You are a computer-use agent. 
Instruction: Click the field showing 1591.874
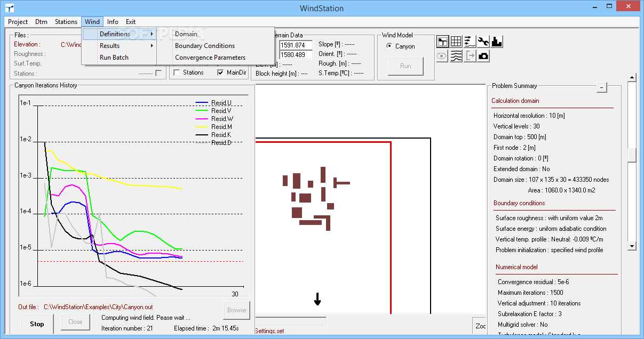click(x=296, y=45)
